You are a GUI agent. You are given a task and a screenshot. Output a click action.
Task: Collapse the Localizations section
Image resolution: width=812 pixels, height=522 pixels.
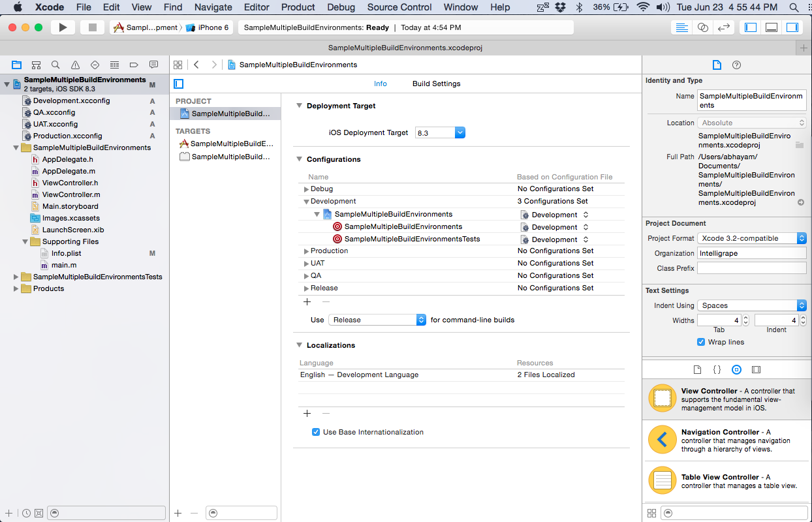coord(300,345)
